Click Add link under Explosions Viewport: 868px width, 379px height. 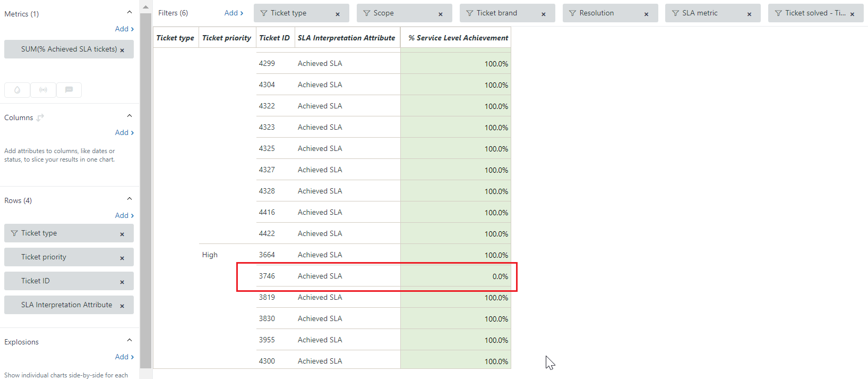(x=124, y=357)
